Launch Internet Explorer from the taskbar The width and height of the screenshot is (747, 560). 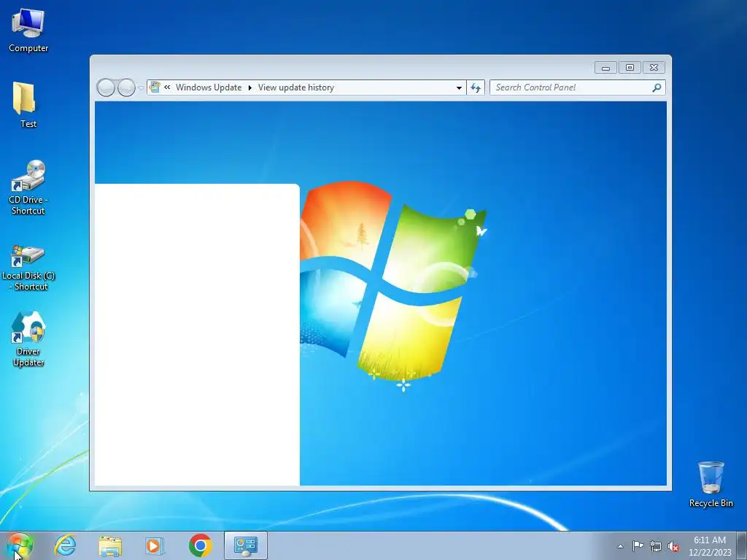(65, 545)
